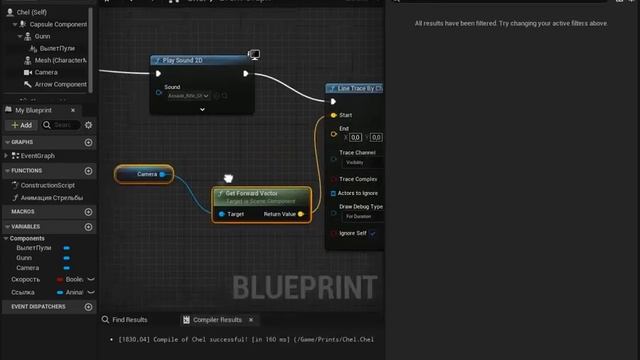The width and height of the screenshot is (640, 360).
Task: Switch to the Find Results tab
Action: pyautogui.click(x=124, y=320)
